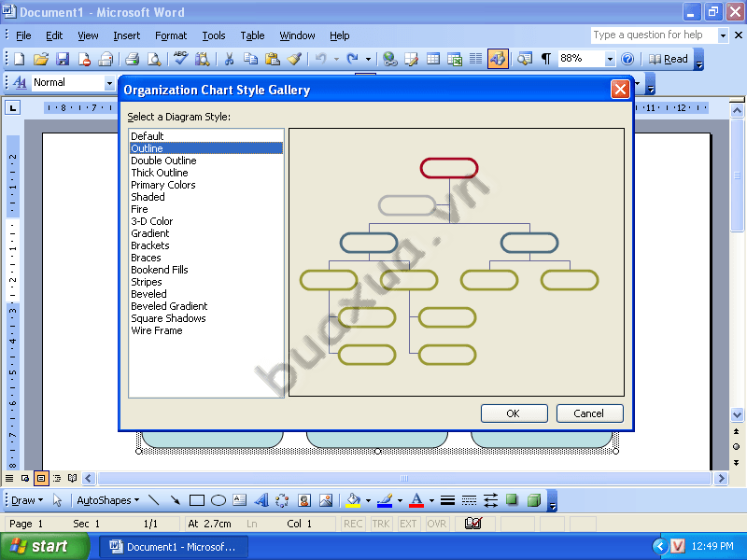The width and height of the screenshot is (747, 560).
Task: Click Insert Picture icon on Drawing toolbar
Action: [x=326, y=500]
